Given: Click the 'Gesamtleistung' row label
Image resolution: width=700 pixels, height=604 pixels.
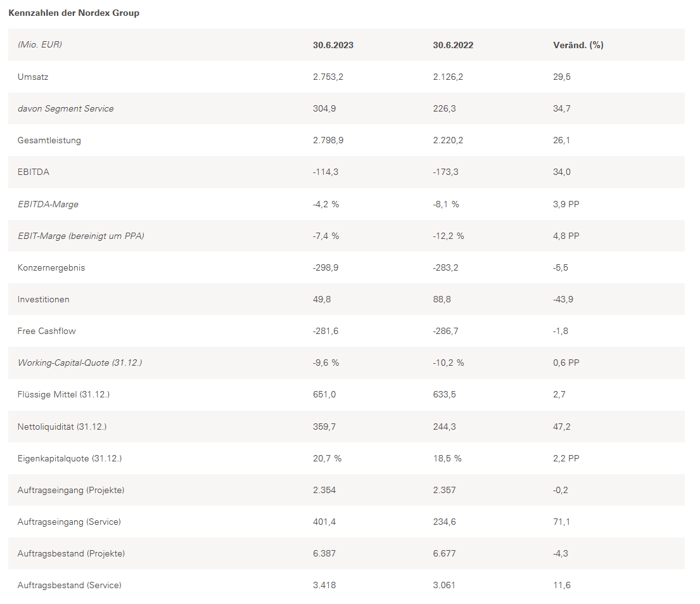Looking at the screenshot, I should pyautogui.click(x=49, y=140).
